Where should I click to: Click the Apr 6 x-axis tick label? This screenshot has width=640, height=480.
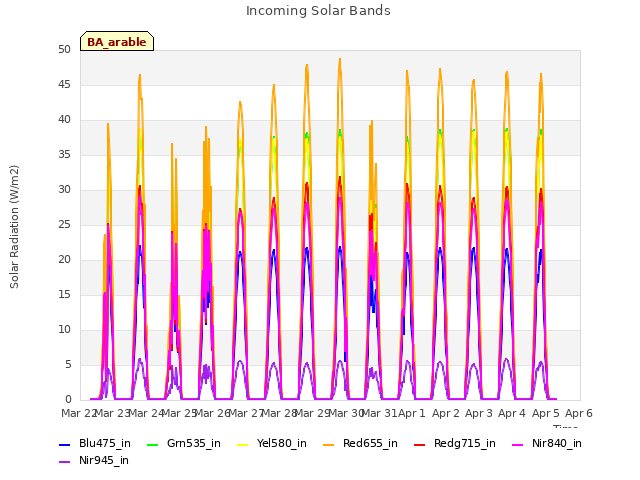(579, 413)
